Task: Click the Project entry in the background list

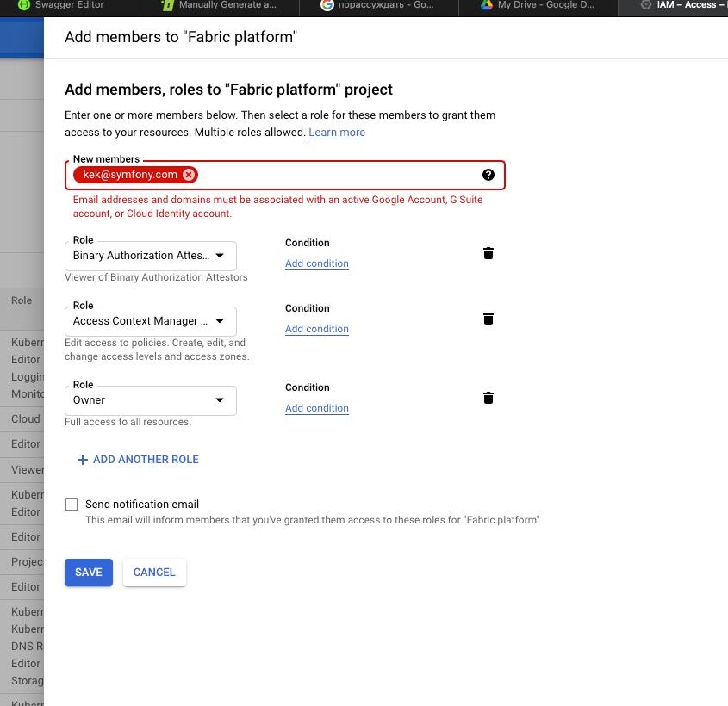Action: [28, 562]
